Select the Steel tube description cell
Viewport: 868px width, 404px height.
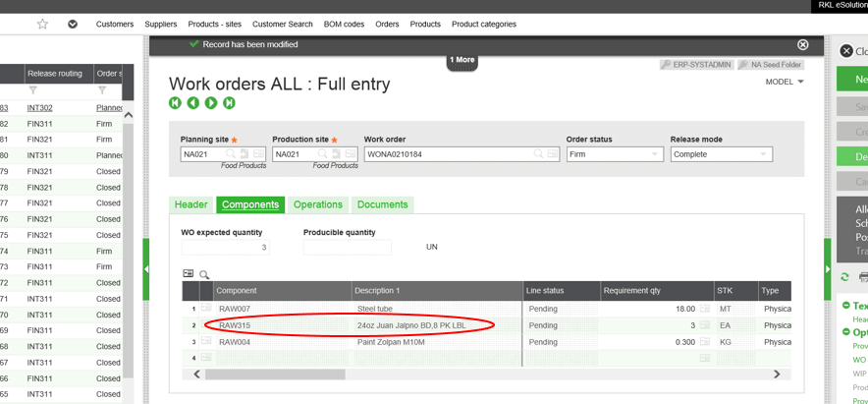[437, 308]
